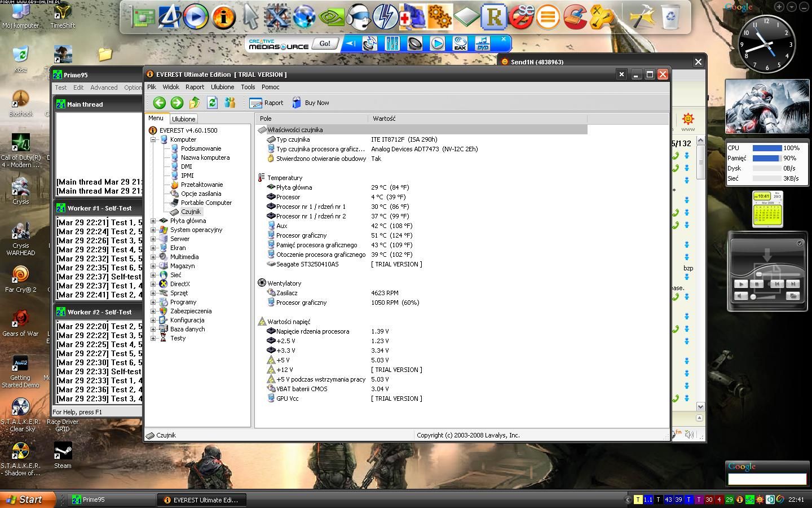The height and width of the screenshot is (508, 812).
Task: Open the speaker icon in Creative MediaSource bar
Action: [414, 43]
